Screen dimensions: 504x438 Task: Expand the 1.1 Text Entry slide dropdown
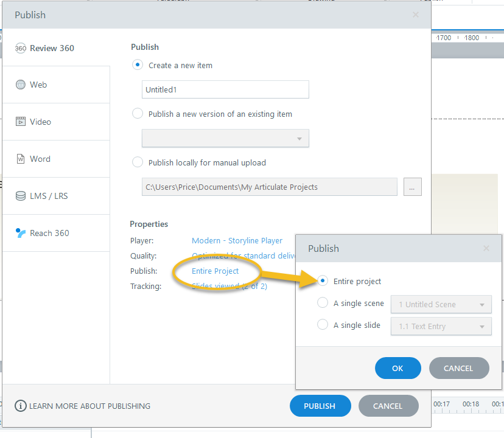(x=441, y=326)
